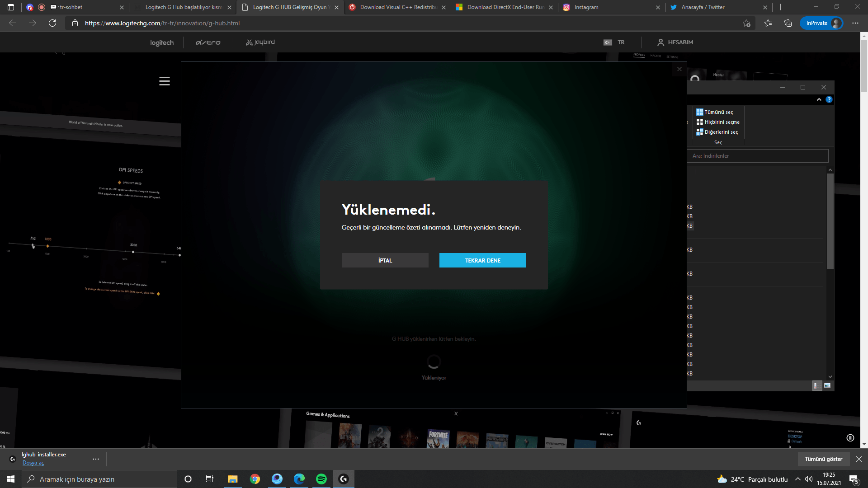Open Task View on the taskbar
Viewport: 868px width, 488px height.
(x=210, y=479)
